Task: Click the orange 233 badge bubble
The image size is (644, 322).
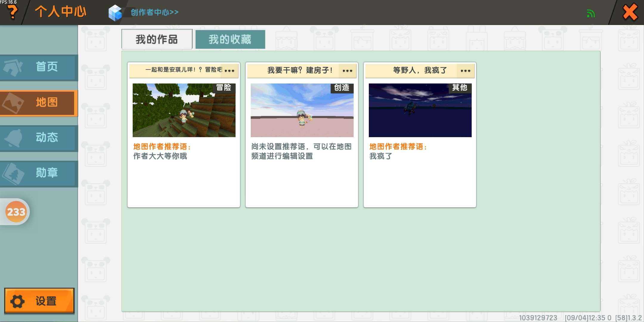Action: coord(16,212)
